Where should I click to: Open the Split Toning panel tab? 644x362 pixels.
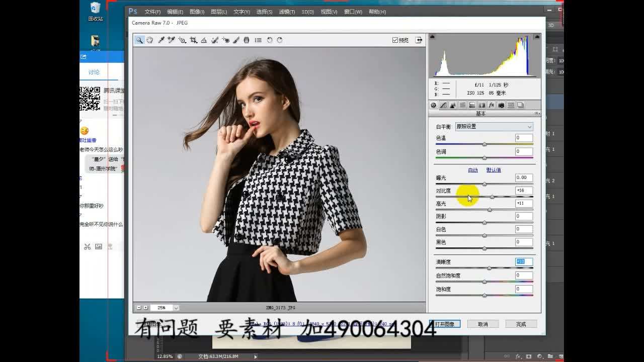pyautogui.click(x=472, y=105)
